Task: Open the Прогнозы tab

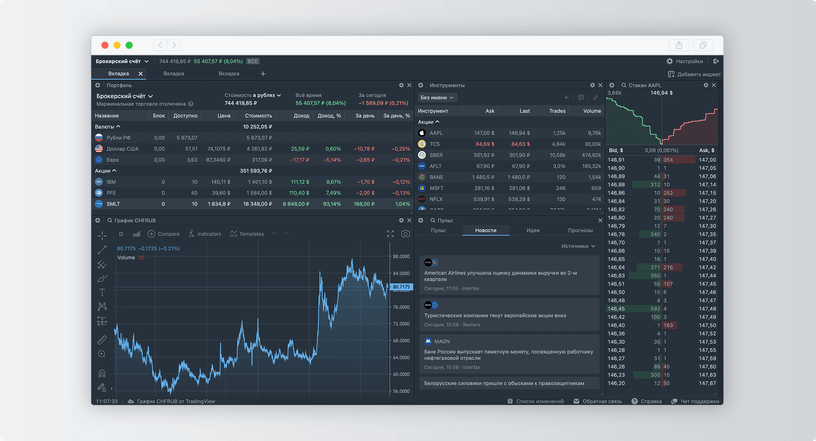Action: [x=580, y=230]
